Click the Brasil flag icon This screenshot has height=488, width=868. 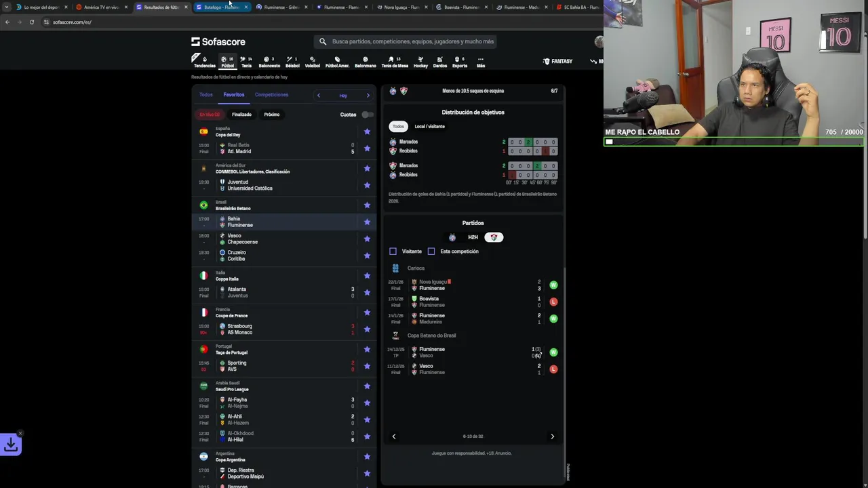203,205
